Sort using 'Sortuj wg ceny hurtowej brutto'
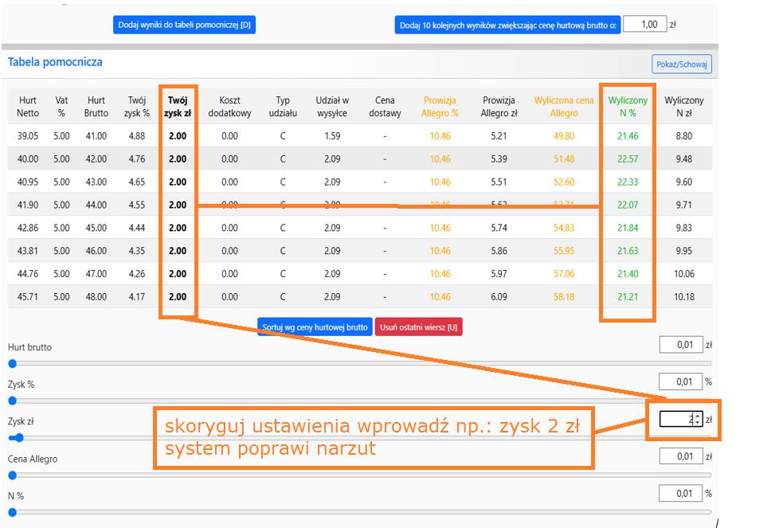The height and width of the screenshot is (532, 779). pyautogui.click(x=315, y=327)
